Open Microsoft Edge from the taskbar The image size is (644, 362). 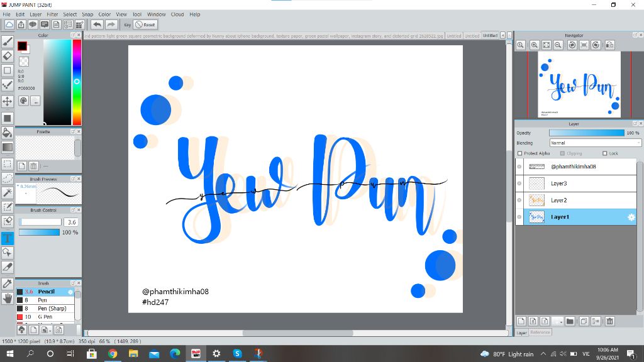(175, 353)
